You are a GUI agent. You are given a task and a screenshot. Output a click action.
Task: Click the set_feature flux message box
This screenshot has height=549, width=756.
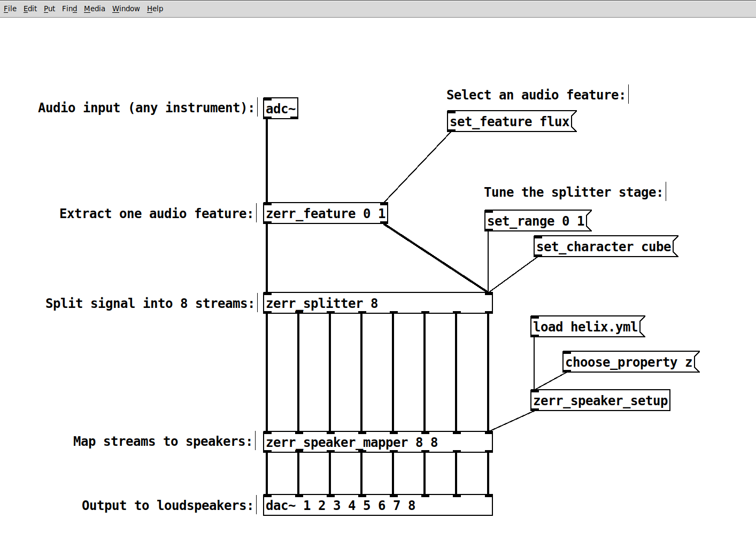point(510,122)
